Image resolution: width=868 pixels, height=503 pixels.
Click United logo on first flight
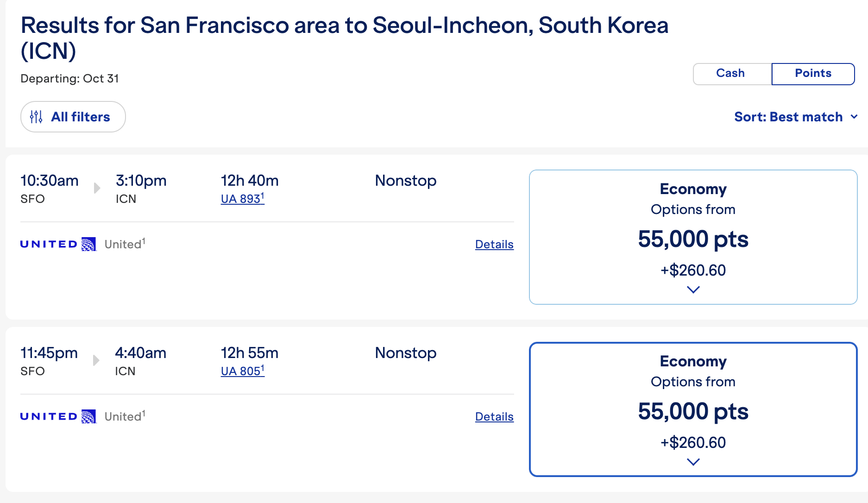click(x=49, y=244)
